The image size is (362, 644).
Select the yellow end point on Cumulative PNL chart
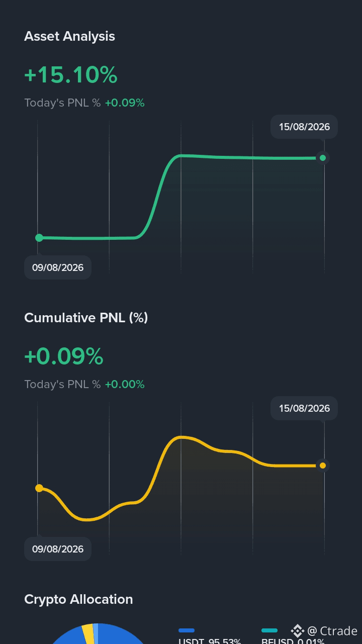(x=323, y=466)
